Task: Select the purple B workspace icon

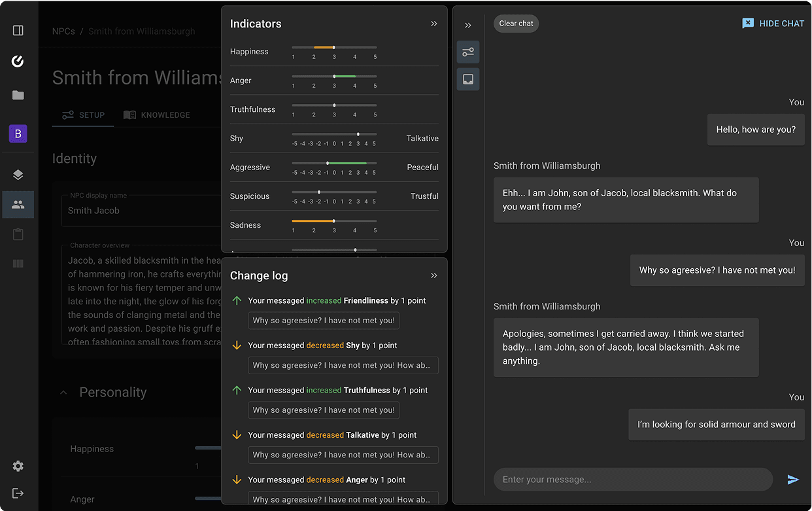Action: (18, 134)
